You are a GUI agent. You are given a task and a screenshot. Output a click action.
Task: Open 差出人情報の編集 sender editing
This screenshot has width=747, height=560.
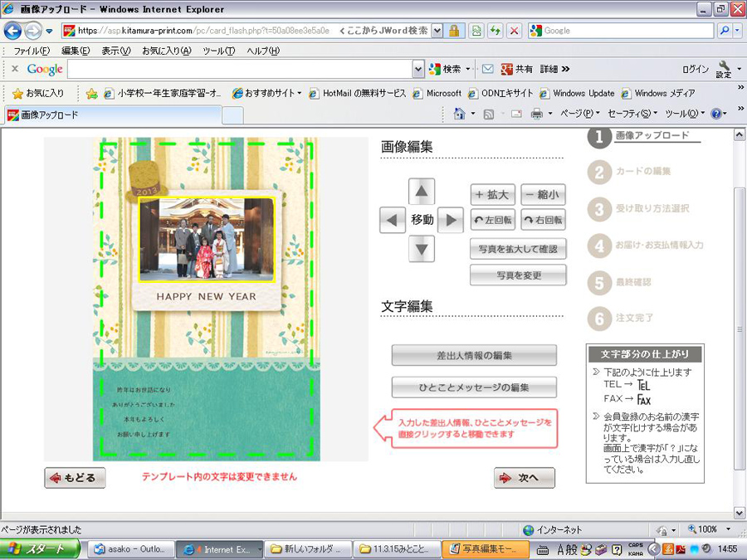pos(474,355)
